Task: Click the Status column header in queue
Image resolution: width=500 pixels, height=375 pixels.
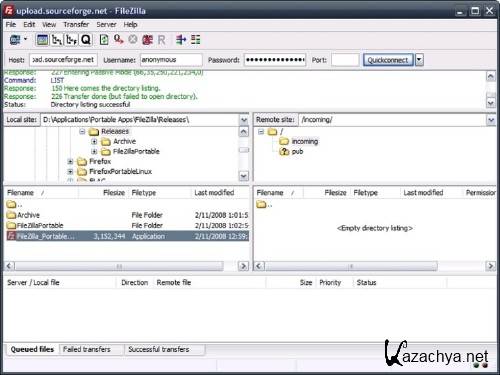Action: [400, 283]
